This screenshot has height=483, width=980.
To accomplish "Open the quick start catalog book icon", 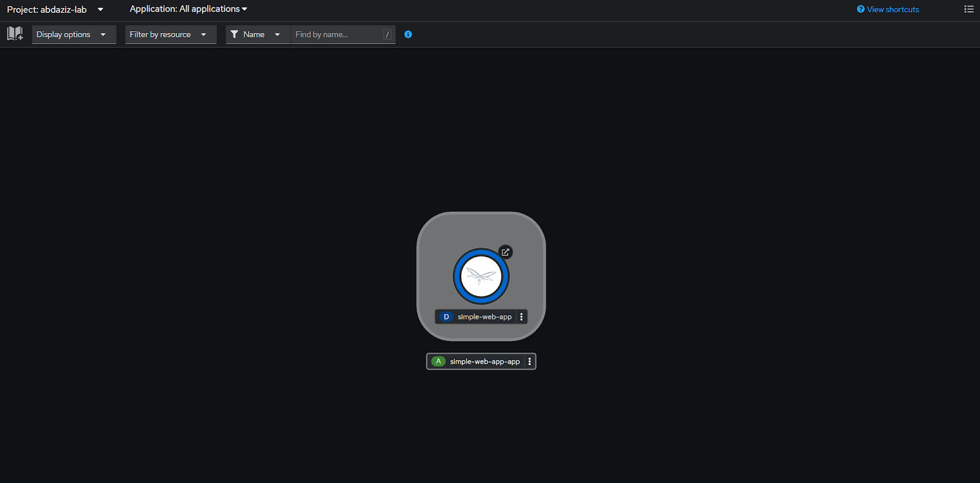I will 15,34.
